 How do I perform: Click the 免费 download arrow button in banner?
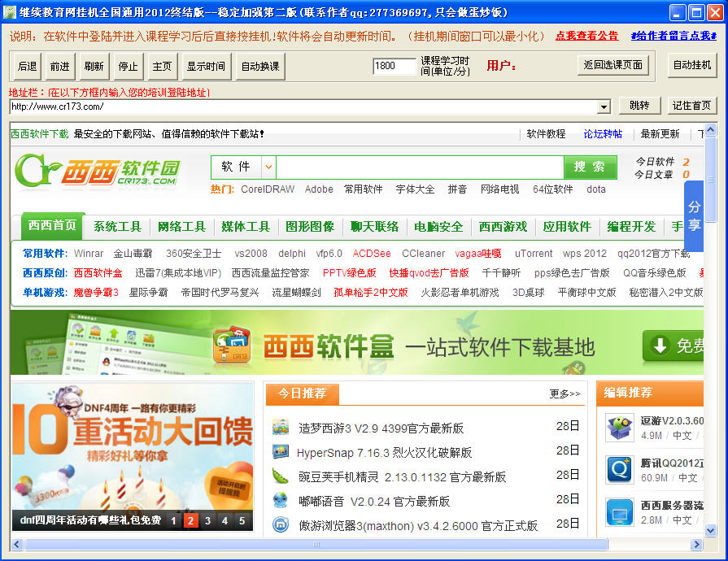tap(674, 346)
